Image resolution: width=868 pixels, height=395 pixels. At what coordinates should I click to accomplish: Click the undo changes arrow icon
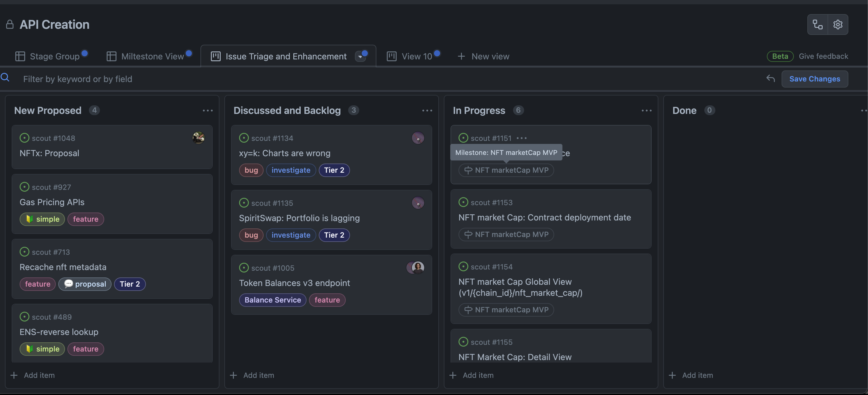[770, 78]
